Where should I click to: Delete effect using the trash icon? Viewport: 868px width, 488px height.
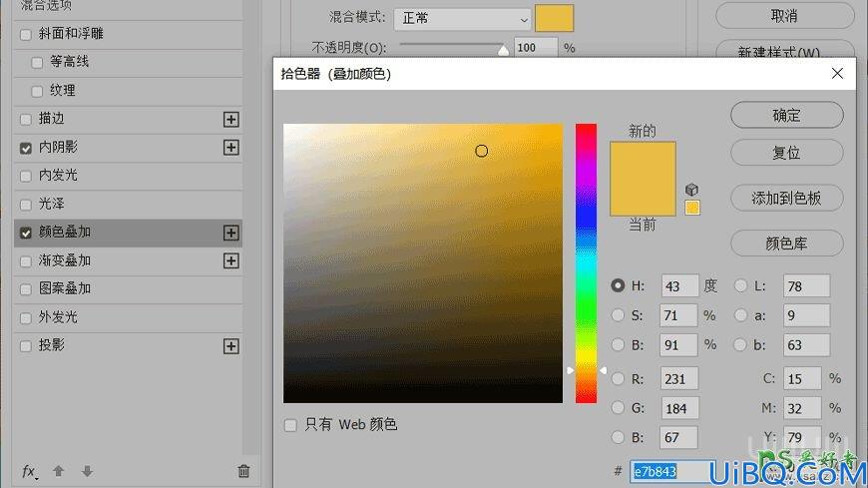pyautogui.click(x=243, y=471)
